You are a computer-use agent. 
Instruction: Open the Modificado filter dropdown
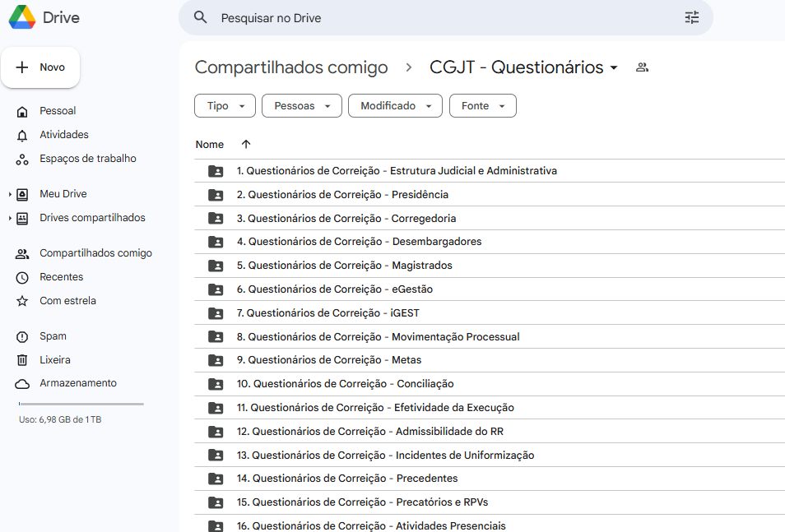pyautogui.click(x=395, y=106)
